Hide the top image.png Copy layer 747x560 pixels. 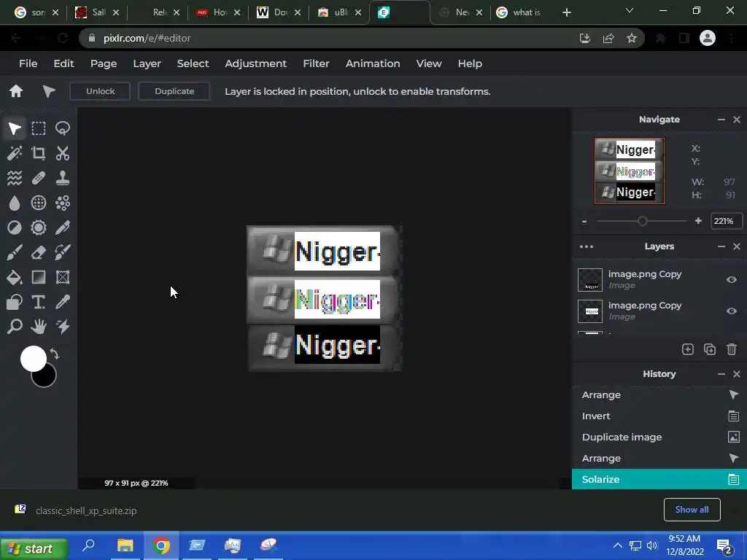coord(732,279)
